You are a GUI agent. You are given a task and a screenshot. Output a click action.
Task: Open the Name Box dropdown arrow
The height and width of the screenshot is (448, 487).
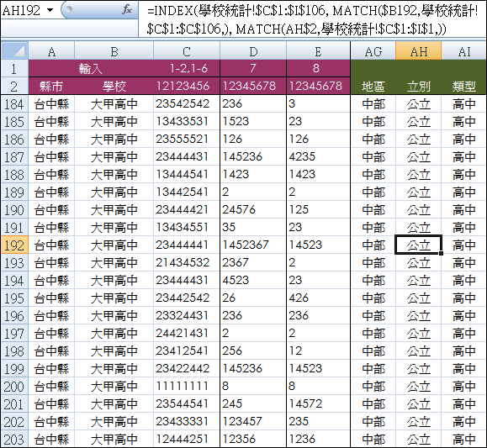pyautogui.click(x=50, y=10)
